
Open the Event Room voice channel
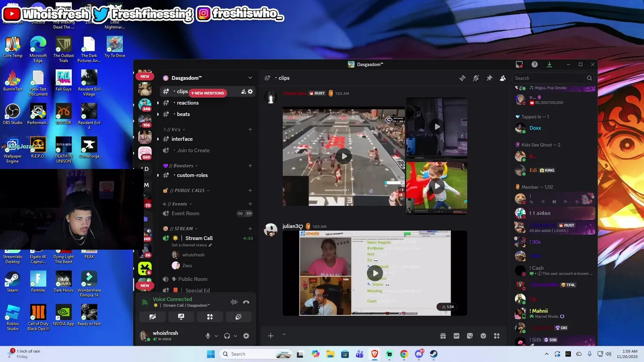click(x=207, y=213)
